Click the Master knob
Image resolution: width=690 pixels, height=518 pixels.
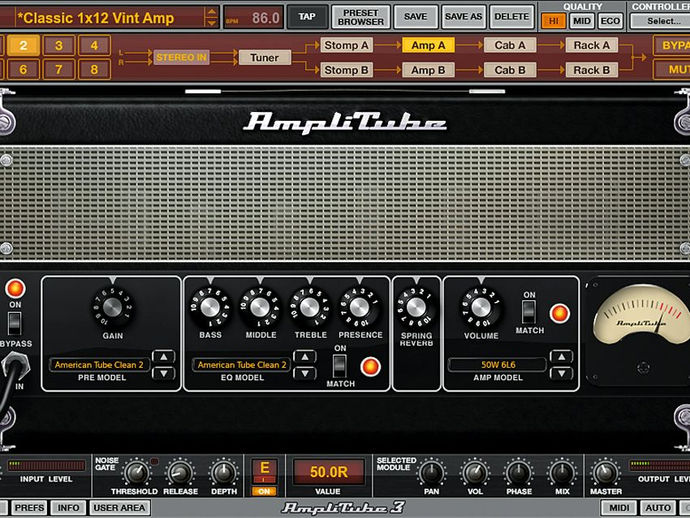tap(606, 473)
